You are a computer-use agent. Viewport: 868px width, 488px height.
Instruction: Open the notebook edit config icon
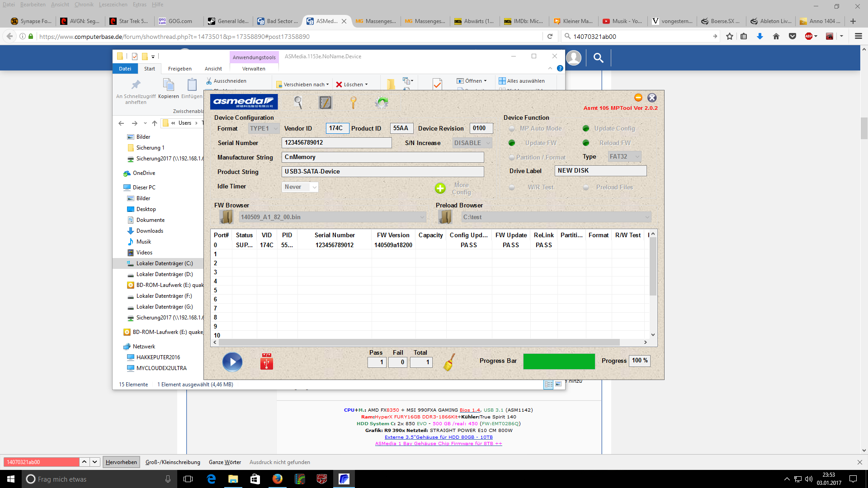pyautogui.click(x=325, y=103)
